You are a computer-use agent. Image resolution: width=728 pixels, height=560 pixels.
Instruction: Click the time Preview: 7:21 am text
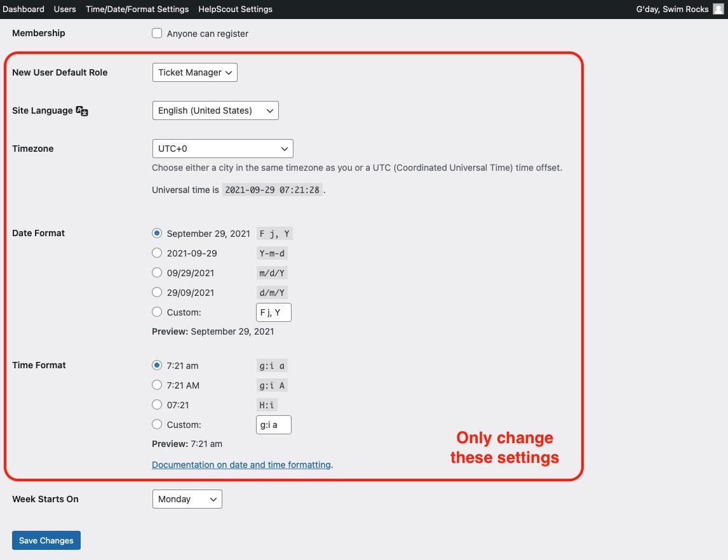click(x=187, y=444)
